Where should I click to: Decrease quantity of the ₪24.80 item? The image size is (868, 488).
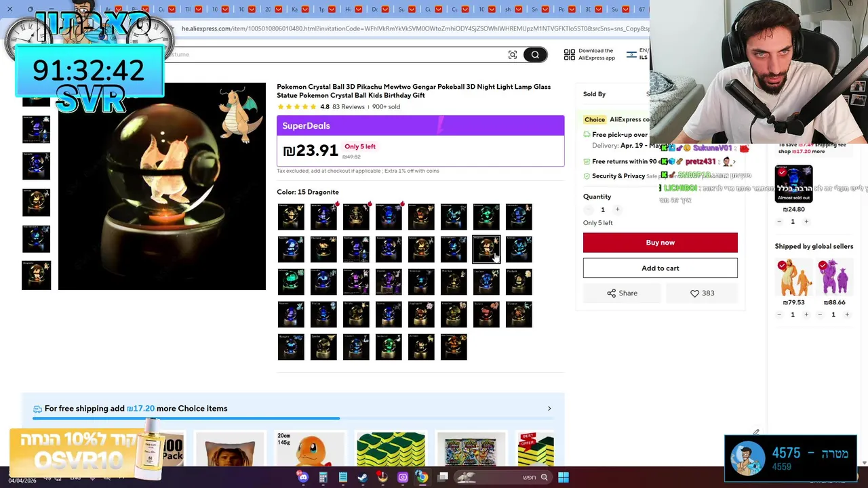coord(779,222)
